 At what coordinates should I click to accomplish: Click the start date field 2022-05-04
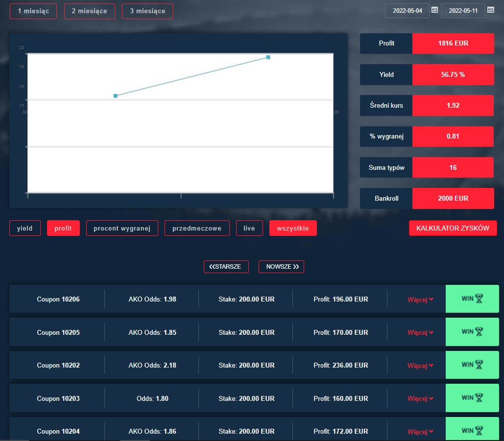point(407,10)
